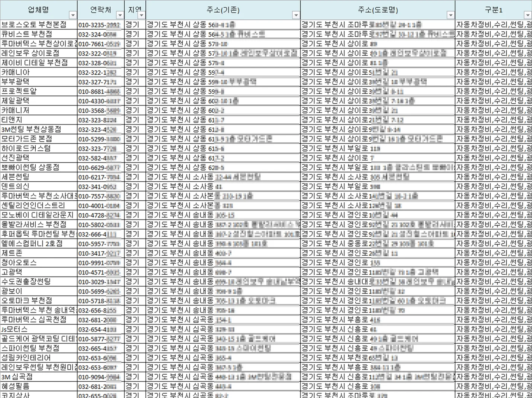Open the 주소(기존) column filter dropdown
The image size is (532, 398).
click(296, 15)
